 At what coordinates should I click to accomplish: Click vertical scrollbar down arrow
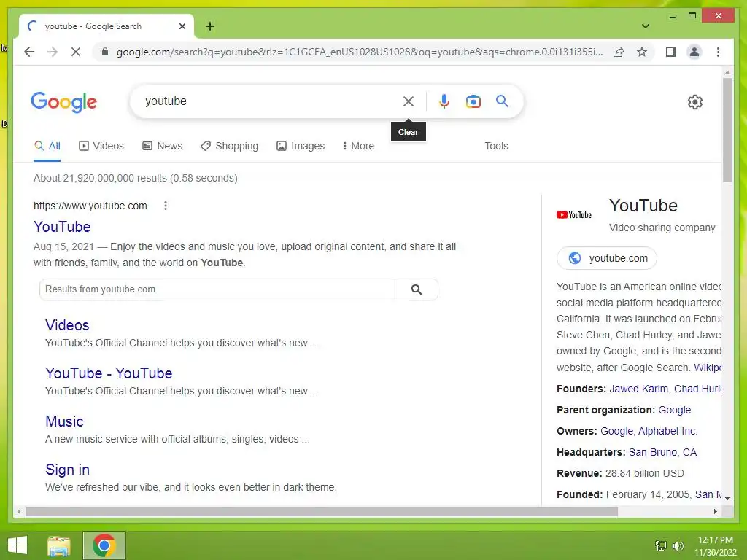click(727, 499)
